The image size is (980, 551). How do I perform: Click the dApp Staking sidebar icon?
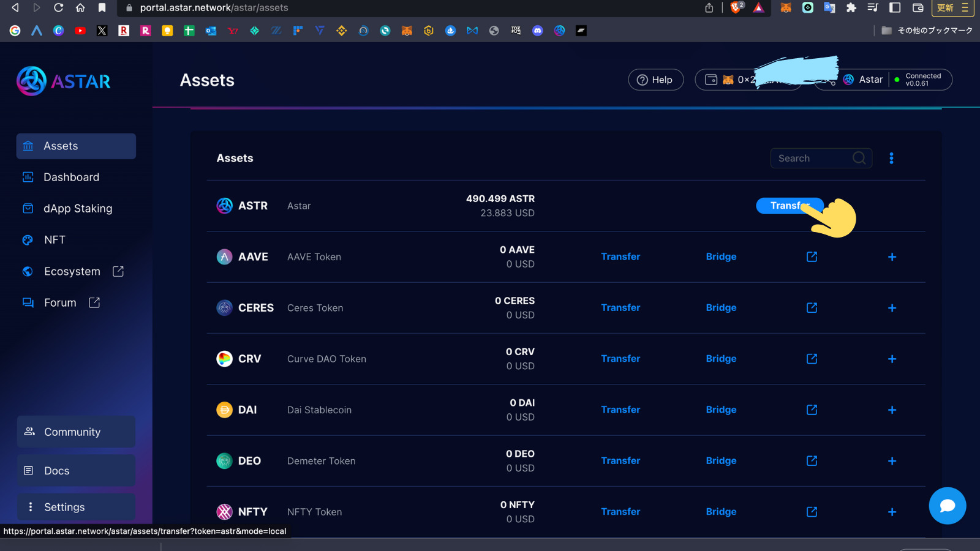click(28, 208)
